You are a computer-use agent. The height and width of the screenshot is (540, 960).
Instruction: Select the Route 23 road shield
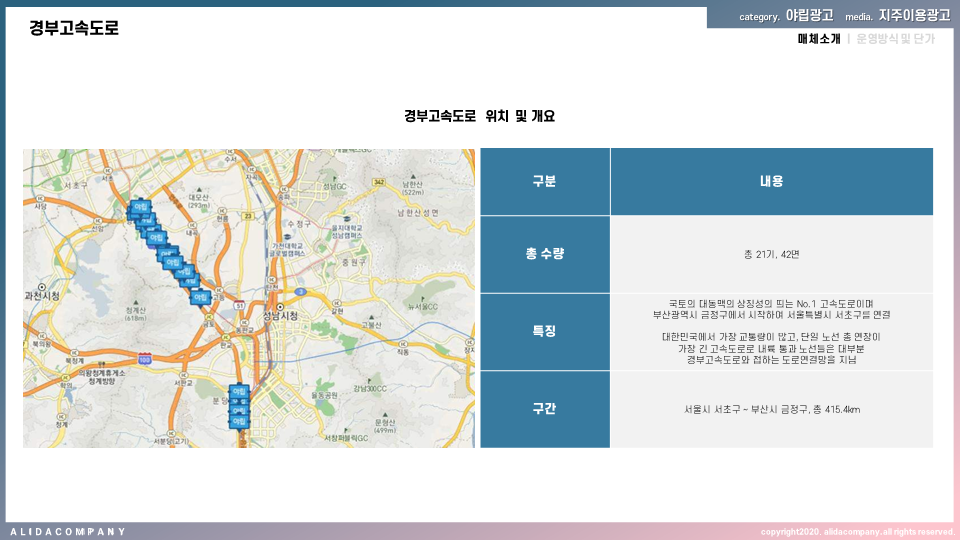249,215
